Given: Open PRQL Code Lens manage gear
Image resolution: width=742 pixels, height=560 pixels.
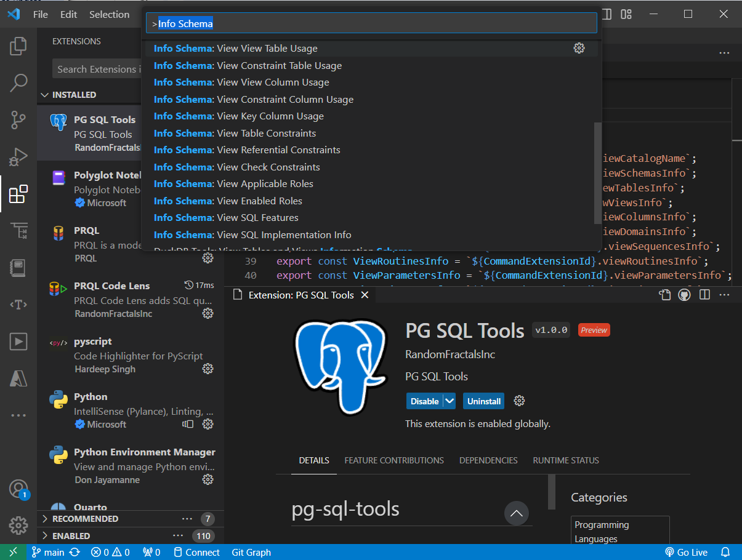Looking at the screenshot, I should click(208, 313).
